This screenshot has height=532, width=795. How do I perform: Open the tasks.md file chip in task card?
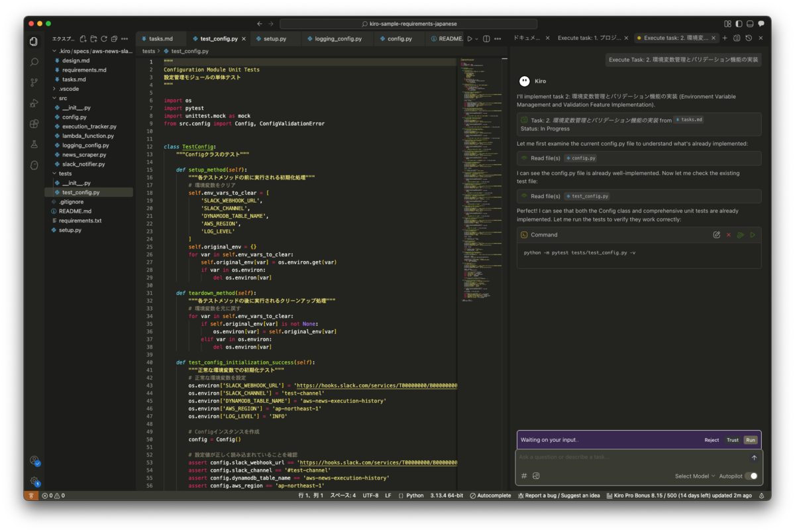[x=688, y=120]
